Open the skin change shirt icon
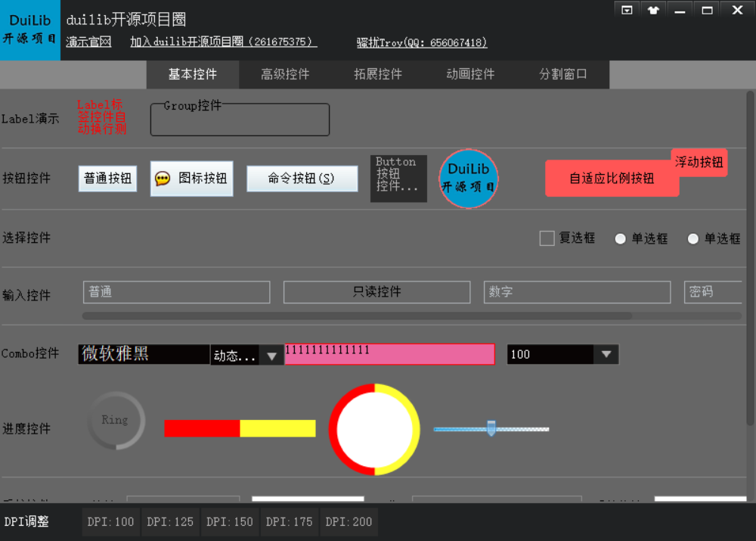756x541 pixels. pos(653,10)
